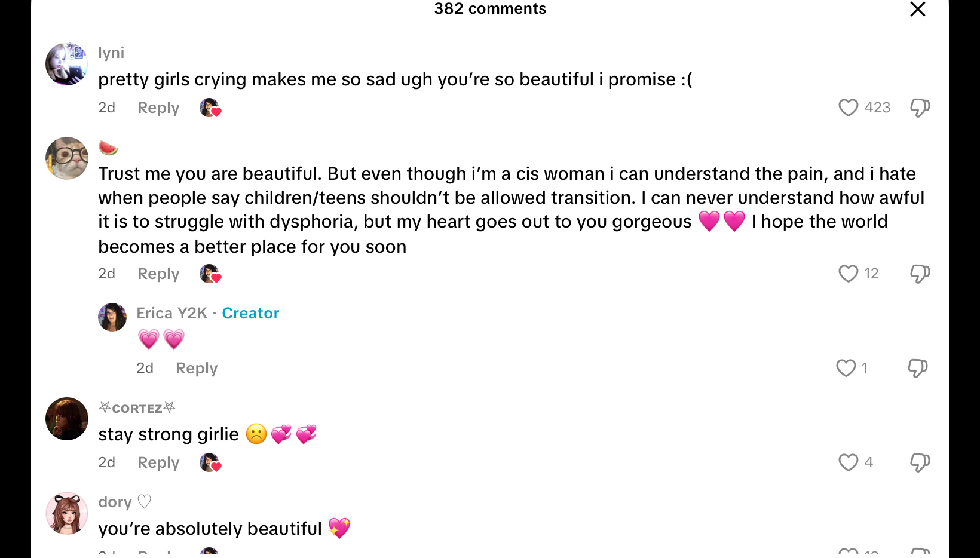Viewport: 980px width, 558px height.
Task: Open dory's profile avatar
Action: pyautogui.click(x=67, y=513)
